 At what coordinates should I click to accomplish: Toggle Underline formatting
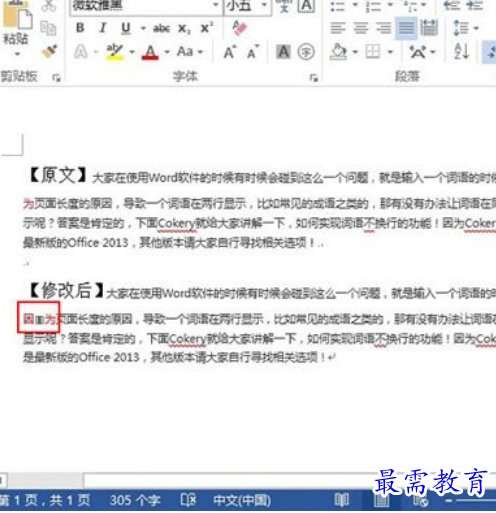click(125, 28)
